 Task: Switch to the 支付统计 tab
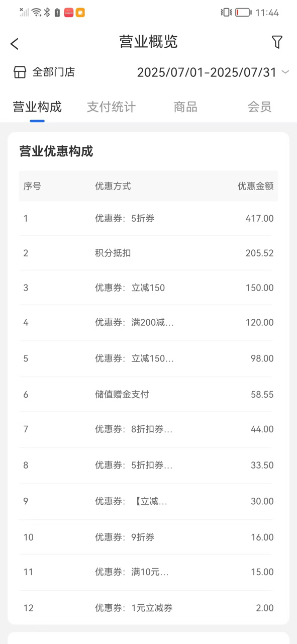click(112, 107)
